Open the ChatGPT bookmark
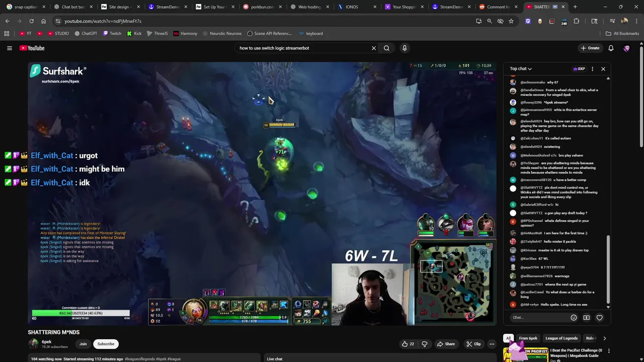The image size is (644, 362). tap(86, 33)
